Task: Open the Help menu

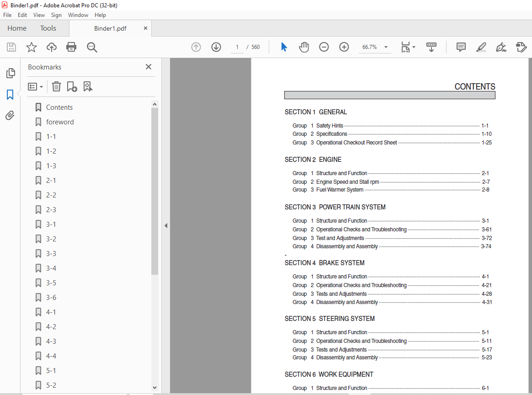Action: coord(100,15)
